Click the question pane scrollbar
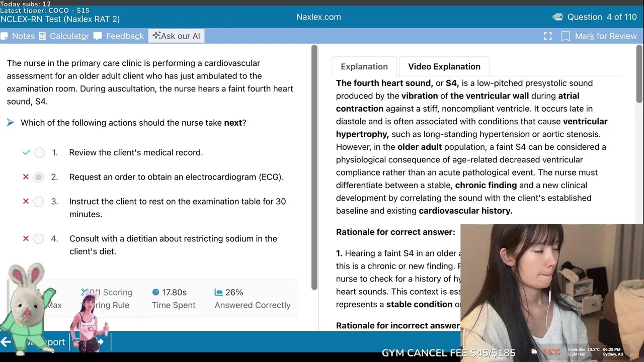 [x=314, y=167]
